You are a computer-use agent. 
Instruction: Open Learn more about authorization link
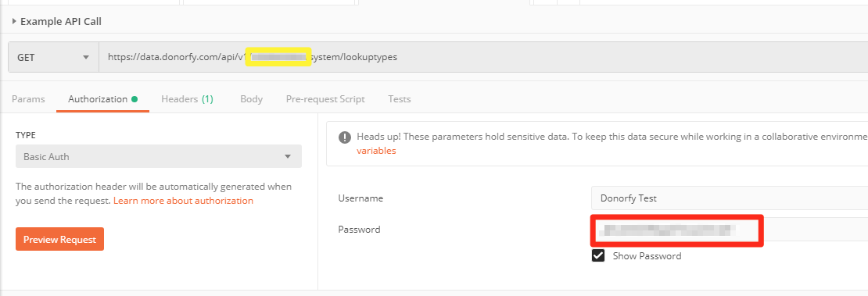[x=183, y=201]
